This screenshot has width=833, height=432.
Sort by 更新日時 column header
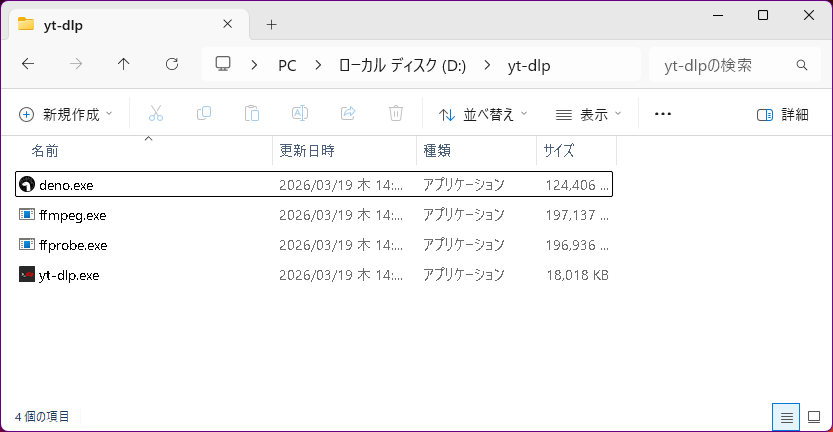(307, 151)
